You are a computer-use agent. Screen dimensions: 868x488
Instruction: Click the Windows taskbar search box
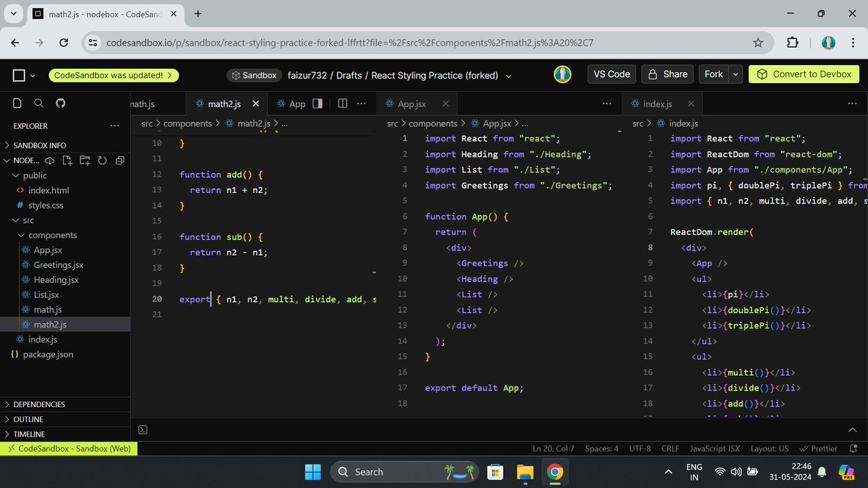pos(405,471)
